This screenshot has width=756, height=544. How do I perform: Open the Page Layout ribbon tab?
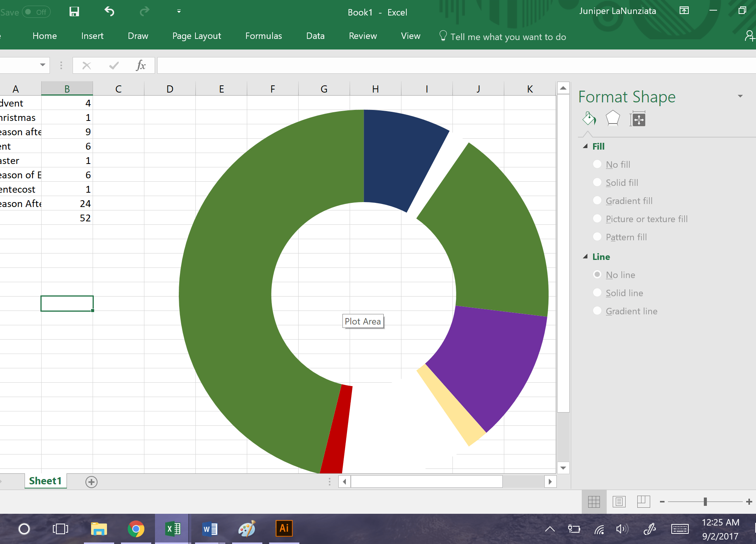(197, 36)
